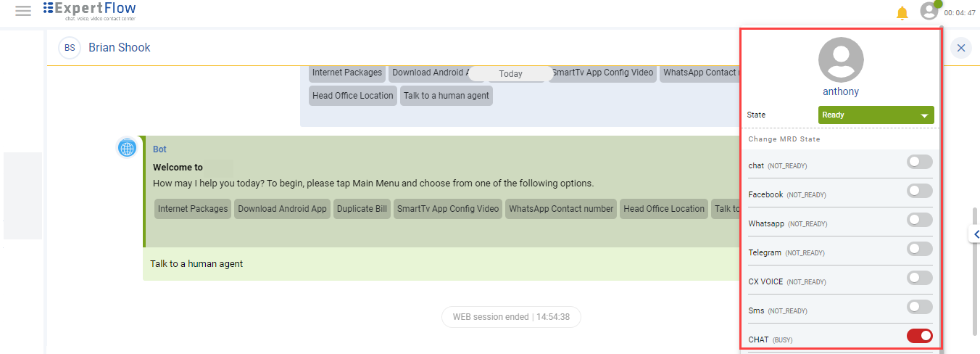The height and width of the screenshot is (354, 980).
Task: Switch on the Telegram toggle
Action: coord(919,249)
